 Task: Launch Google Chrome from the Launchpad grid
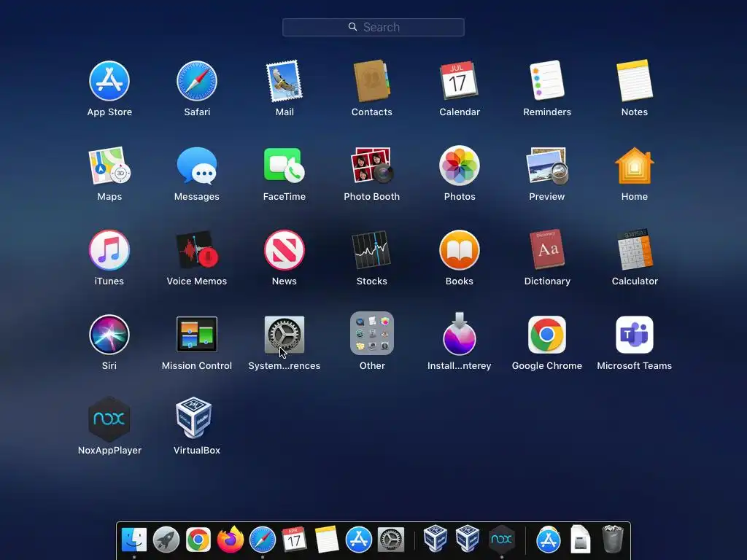point(547,335)
